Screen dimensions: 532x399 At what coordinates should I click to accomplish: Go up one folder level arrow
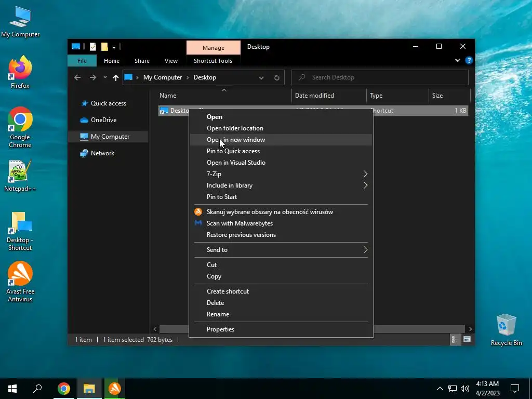tap(116, 78)
